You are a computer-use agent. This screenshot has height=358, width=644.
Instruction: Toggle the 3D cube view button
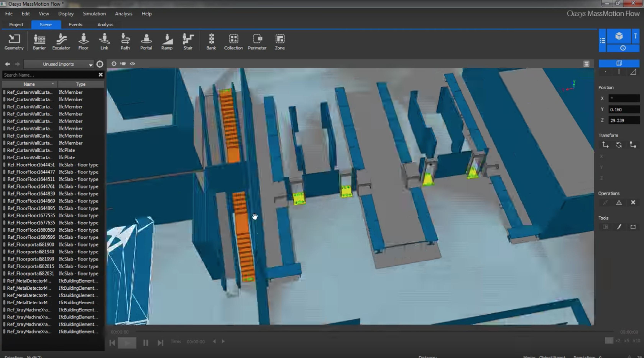(x=619, y=36)
